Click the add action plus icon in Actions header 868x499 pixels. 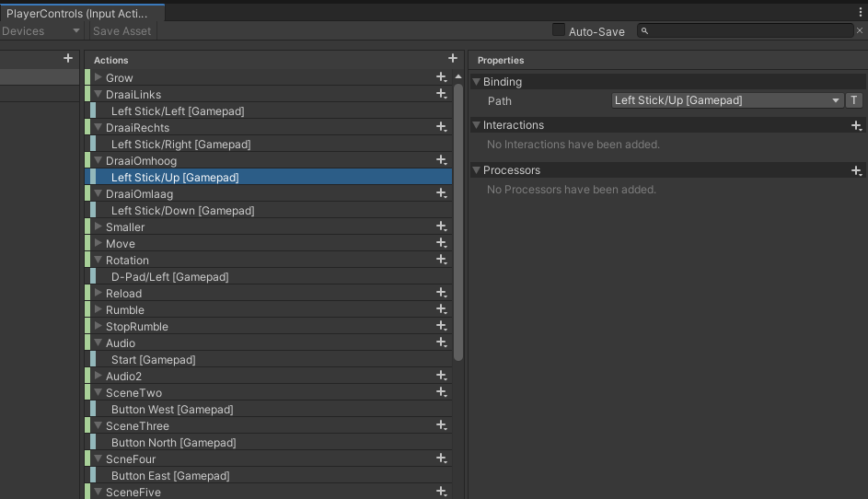452,58
